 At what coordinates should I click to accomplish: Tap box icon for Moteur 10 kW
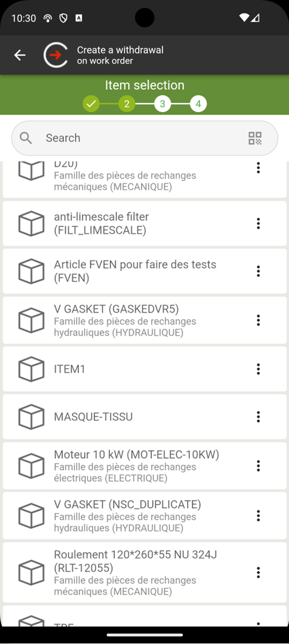[x=31, y=466]
